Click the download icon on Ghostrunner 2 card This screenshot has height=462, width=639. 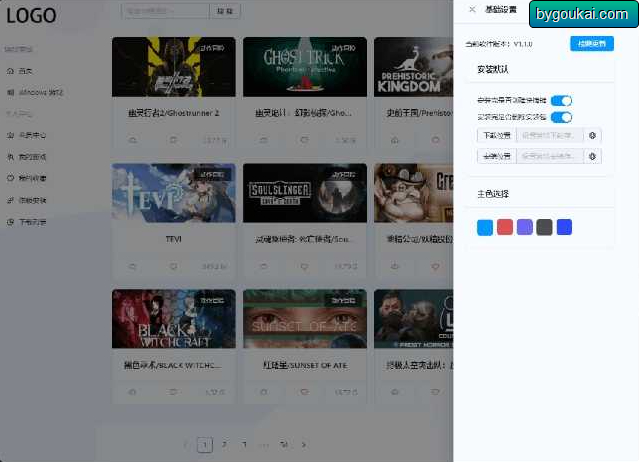pyautogui.click(x=132, y=140)
